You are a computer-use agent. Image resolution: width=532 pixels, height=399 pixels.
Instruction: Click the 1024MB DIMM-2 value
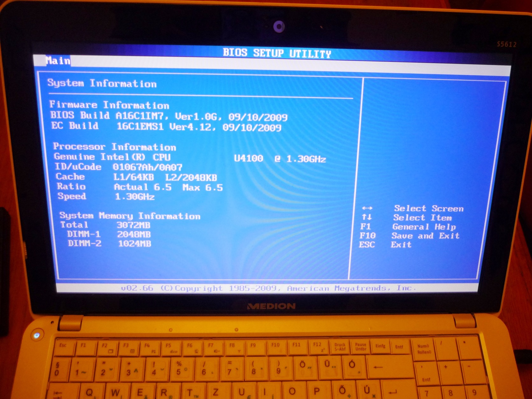point(135,244)
